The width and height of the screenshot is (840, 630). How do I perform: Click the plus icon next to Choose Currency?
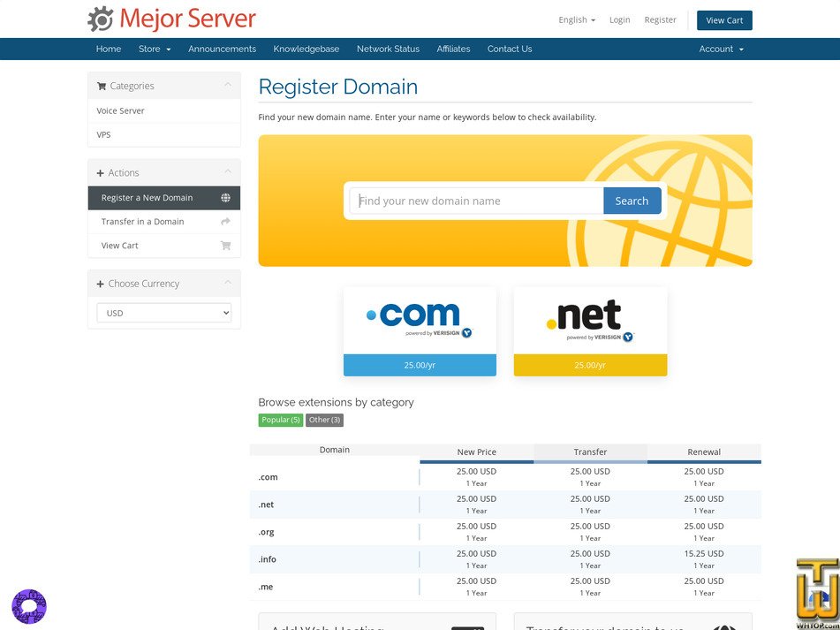tap(100, 284)
